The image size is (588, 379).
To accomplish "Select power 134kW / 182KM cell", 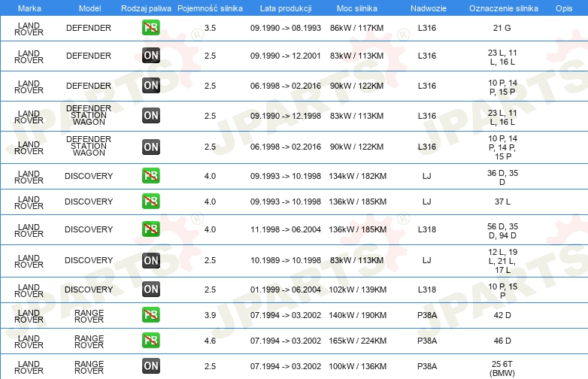I will point(357,176).
